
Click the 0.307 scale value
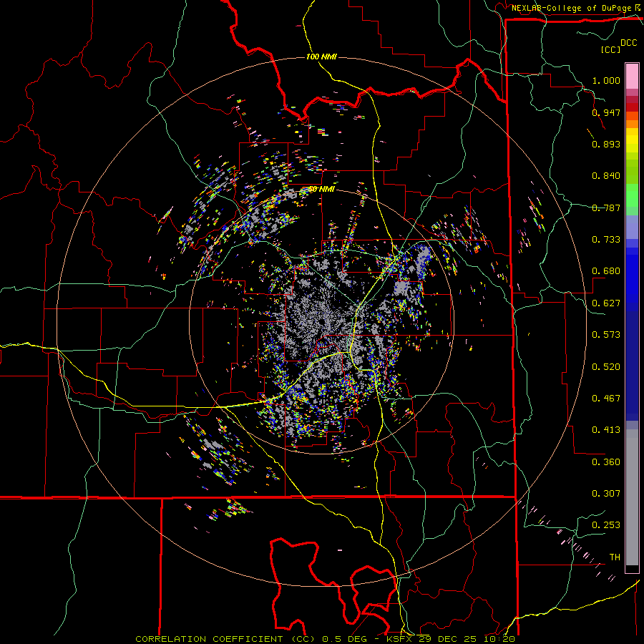(x=606, y=494)
